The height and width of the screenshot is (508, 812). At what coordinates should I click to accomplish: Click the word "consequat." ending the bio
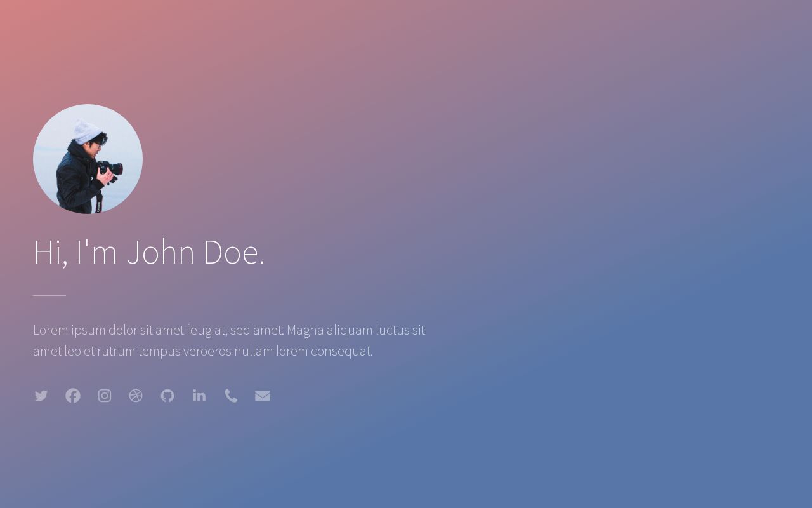pyautogui.click(x=341, y=351)
